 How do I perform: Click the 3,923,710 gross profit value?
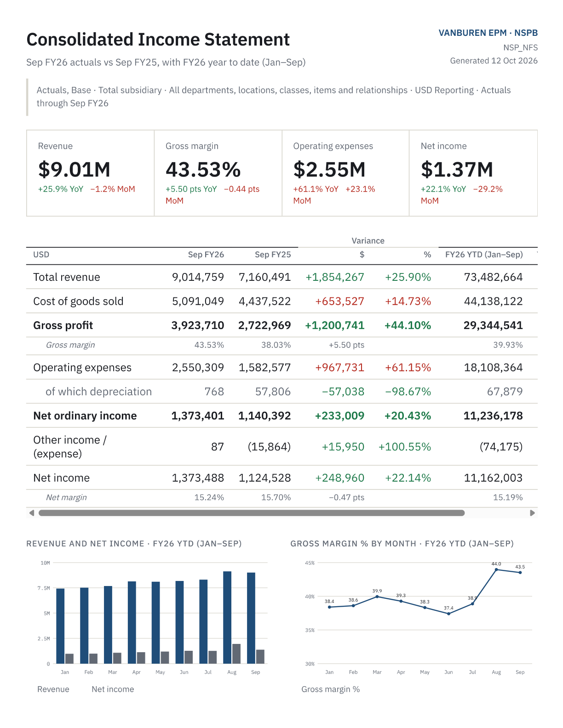click(x=198, y=325)
